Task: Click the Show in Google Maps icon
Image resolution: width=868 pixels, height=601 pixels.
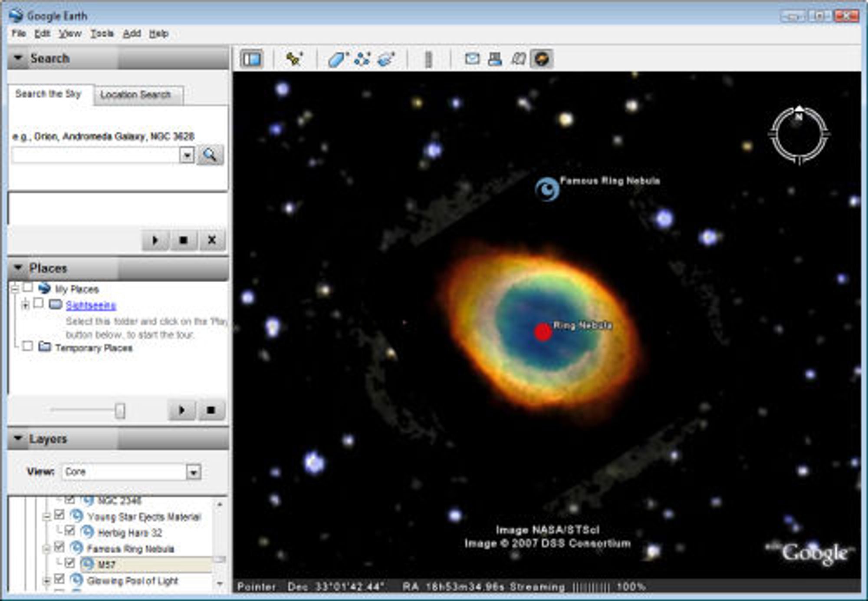Action: coord(518,59)
